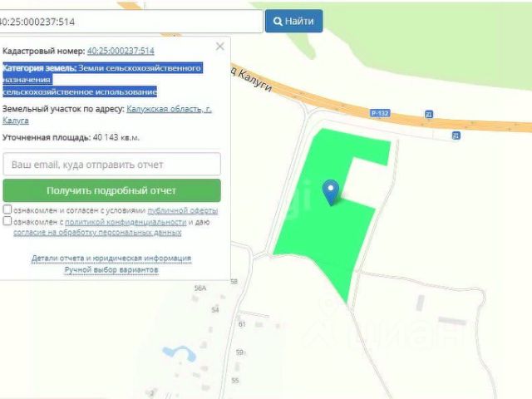Click the email input for the report

point(111,165)
